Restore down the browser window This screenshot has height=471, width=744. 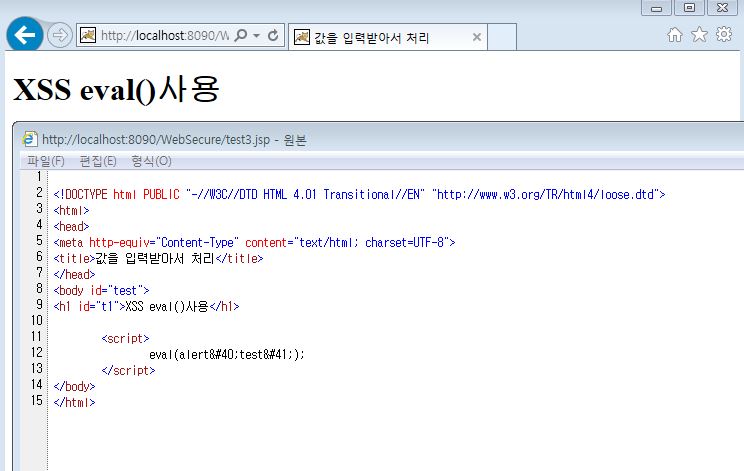[689, 8]
